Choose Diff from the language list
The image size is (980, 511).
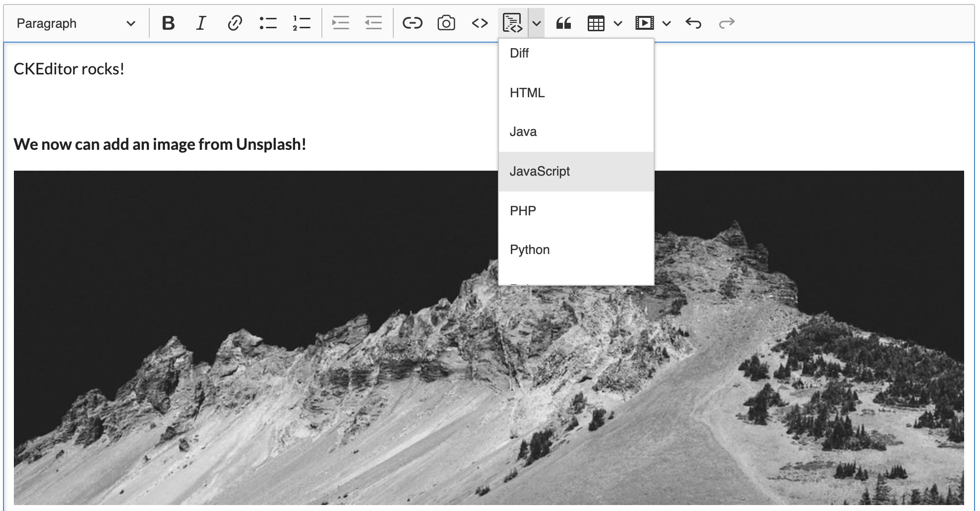click(576, 53)
